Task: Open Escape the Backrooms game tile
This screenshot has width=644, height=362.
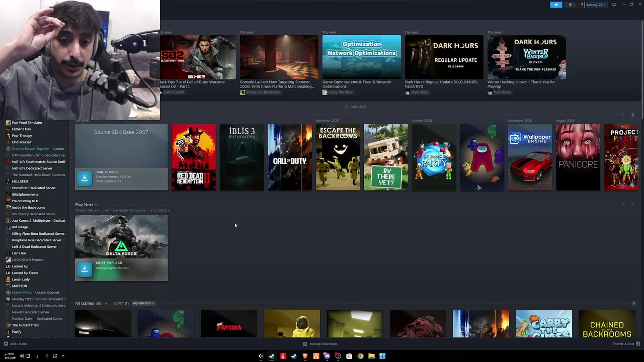Action: pos(338,157)
